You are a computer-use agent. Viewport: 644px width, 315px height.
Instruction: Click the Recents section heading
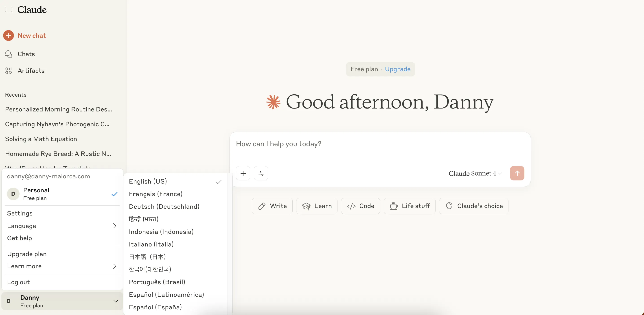coord(16,95)
